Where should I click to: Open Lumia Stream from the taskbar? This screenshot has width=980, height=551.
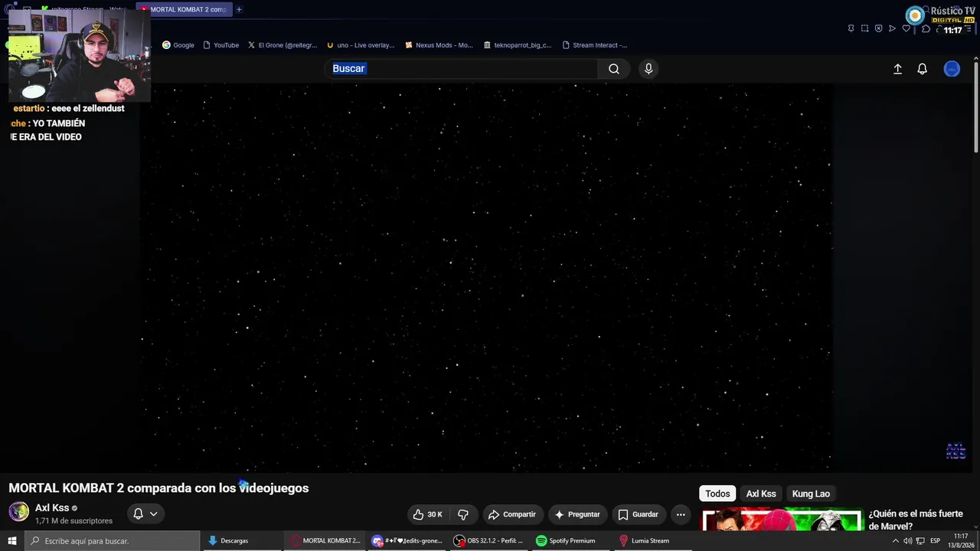[x=644, y=541]
